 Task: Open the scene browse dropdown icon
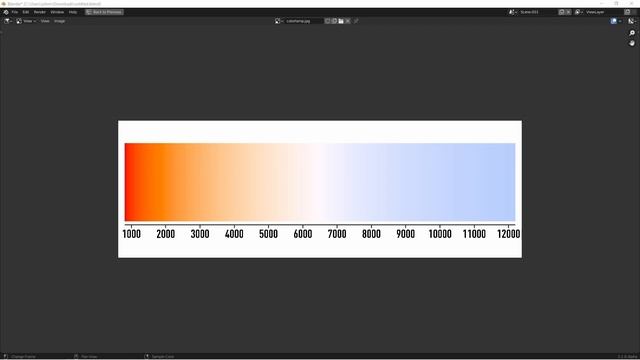click(513, 12)
